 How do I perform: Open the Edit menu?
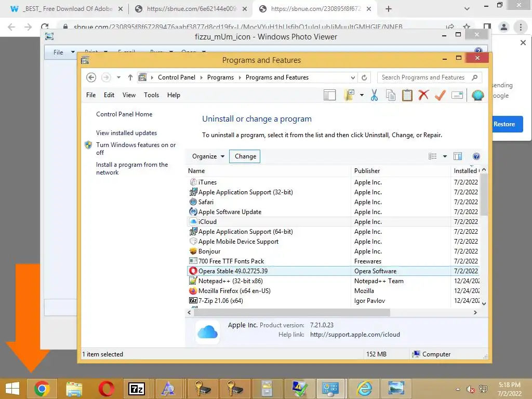(x=109, y=95)
